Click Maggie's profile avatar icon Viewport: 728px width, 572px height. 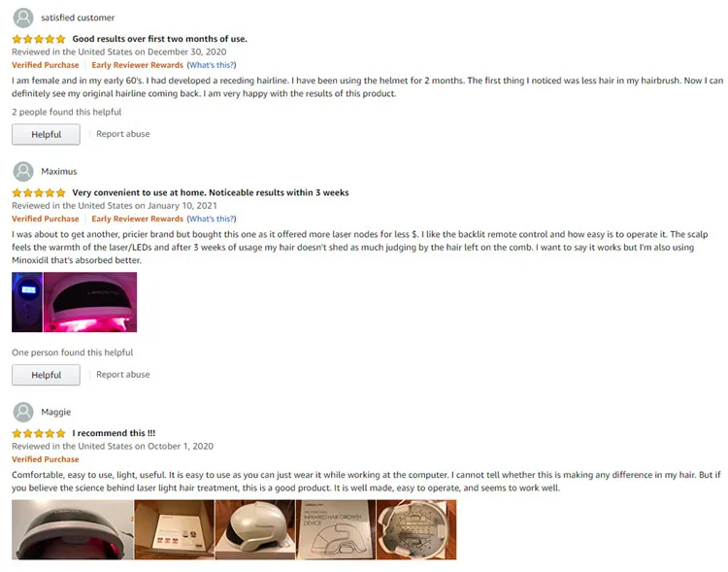click(23, 412)
